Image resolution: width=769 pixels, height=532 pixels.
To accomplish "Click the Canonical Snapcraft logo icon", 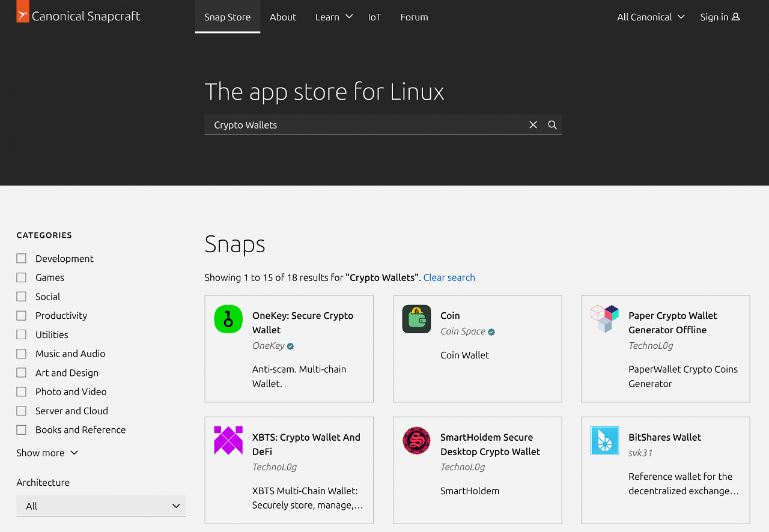I will coord(23,11).
